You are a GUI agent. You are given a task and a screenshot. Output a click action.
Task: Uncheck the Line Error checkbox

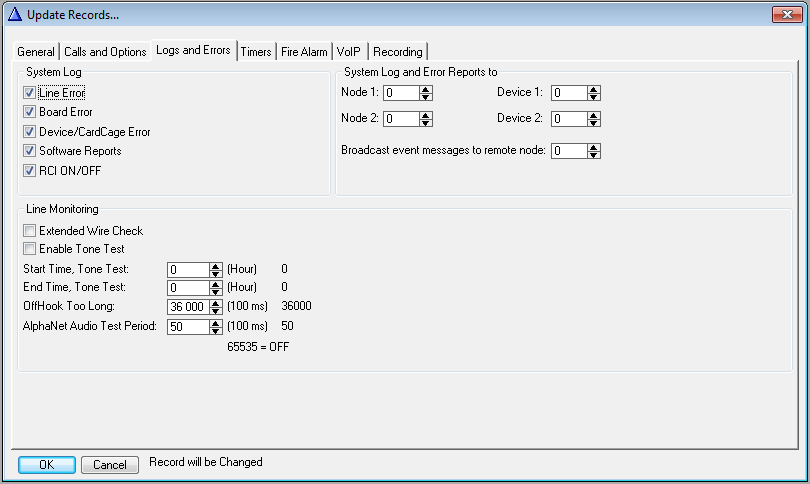(x=30, y=93)
